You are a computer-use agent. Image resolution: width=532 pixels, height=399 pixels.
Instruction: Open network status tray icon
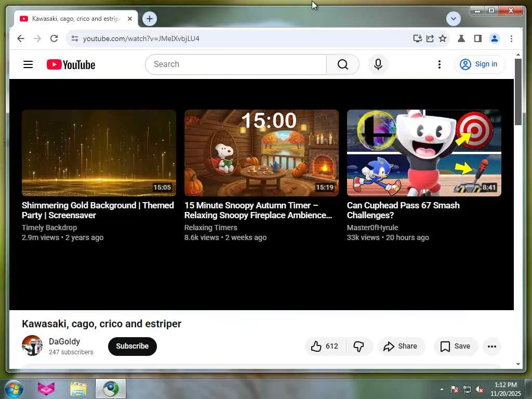pyautogui.click(x=467, y=390)
